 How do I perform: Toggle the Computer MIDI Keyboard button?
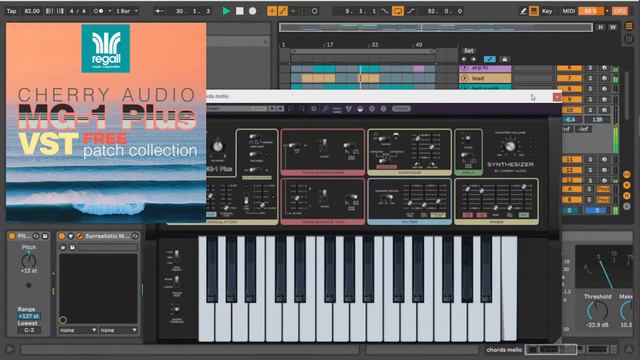point(534,11)
